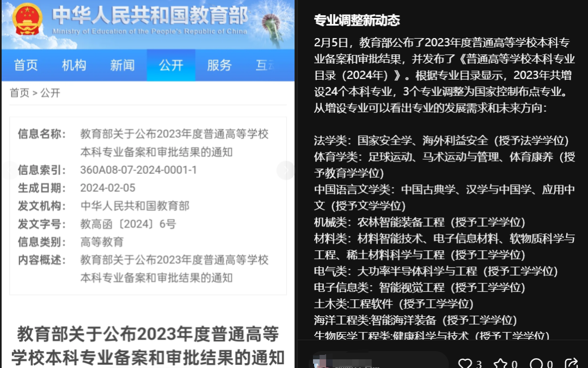588x368 pixels.
Task: Click 首页 in the breadcrumb
Action: click(20, 93)
